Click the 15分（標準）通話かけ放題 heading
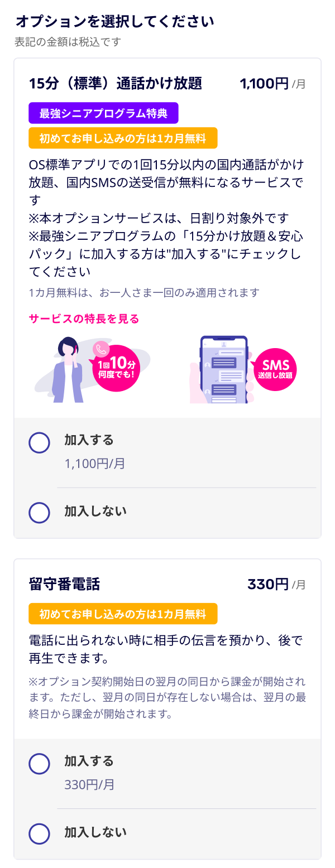Viewport: 335px width, 868px height. (115, 84)
